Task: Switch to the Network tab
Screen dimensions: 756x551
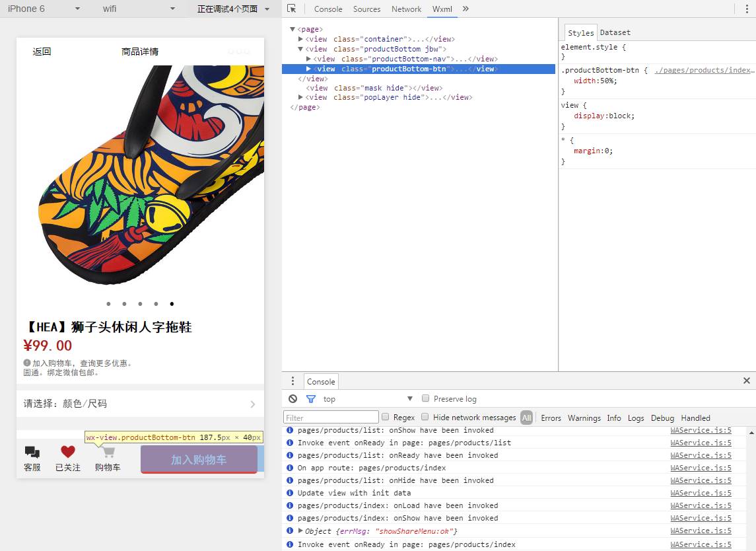Action: tap(406, 9)
